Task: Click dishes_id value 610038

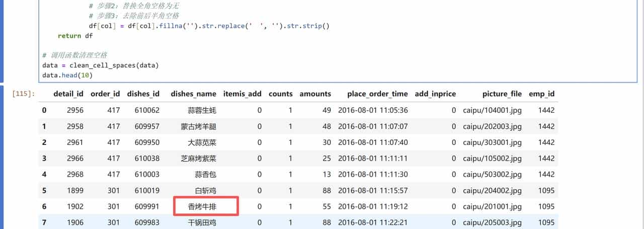Action: [147, 159]
